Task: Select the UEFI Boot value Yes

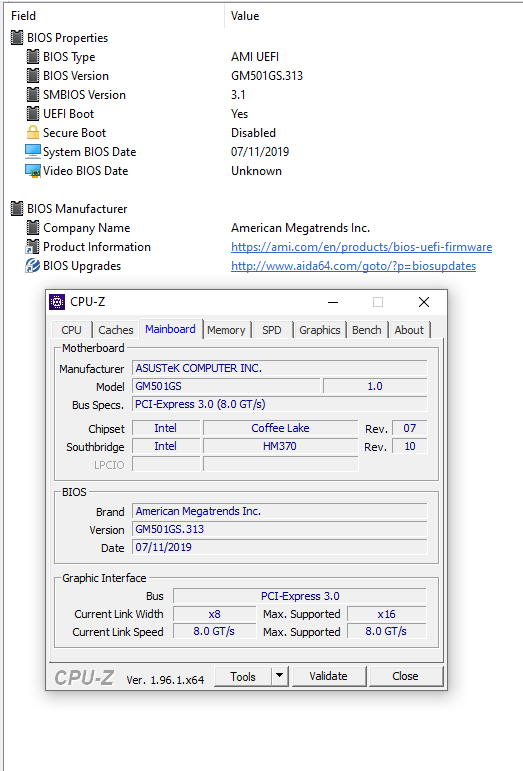Action: [x=239, y=114]
